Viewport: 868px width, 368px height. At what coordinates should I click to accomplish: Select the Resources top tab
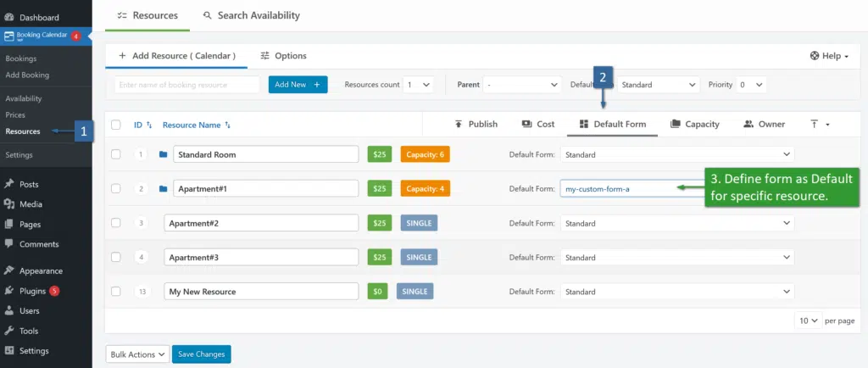click(x=147, y=15)
